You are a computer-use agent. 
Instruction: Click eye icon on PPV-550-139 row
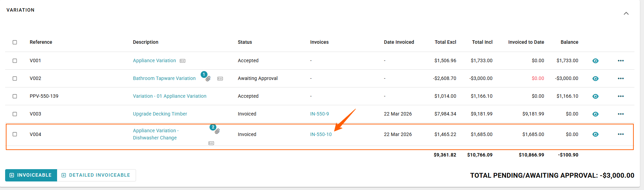tap(595, 96)
